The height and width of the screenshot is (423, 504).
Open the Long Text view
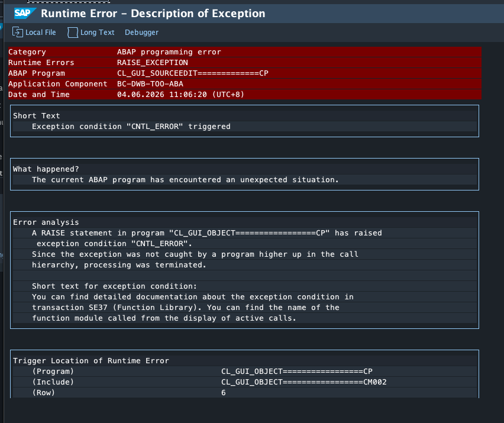(x=97, y=33)
